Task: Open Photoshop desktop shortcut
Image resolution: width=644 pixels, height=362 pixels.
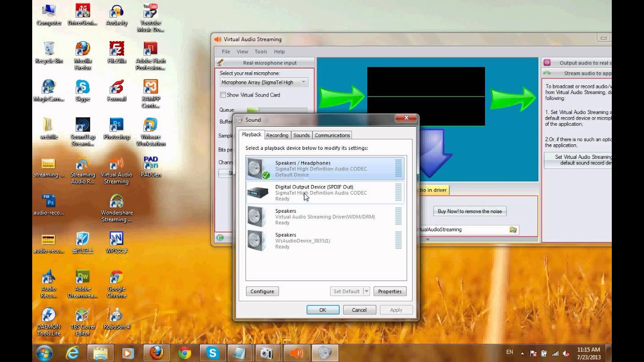Action: click(x=117, y=128)
